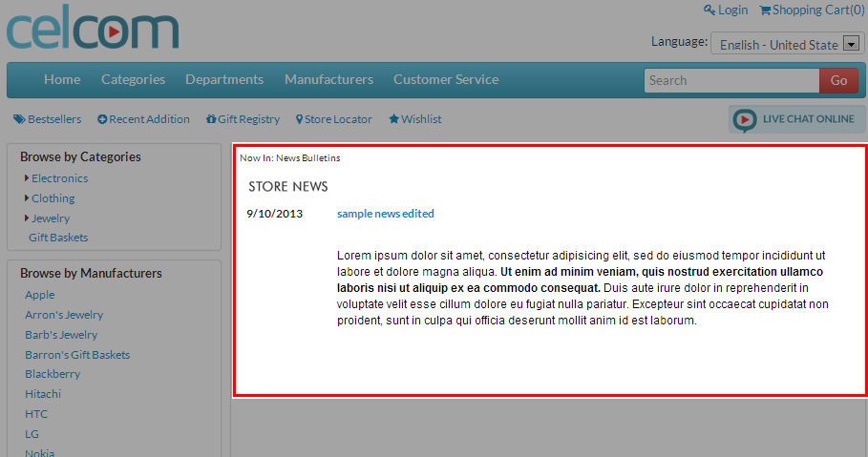
Task: Open the Recent Addition link
Action: [x=149, y=119]
